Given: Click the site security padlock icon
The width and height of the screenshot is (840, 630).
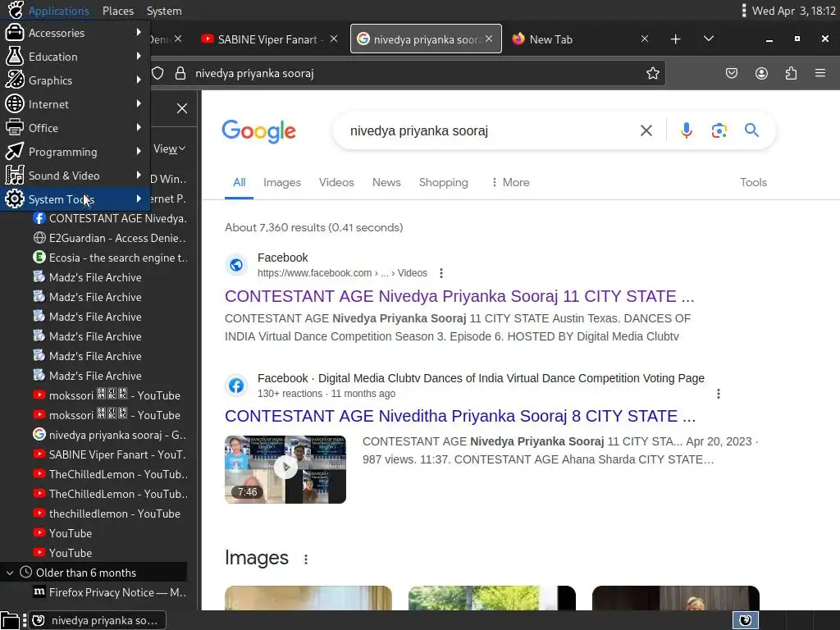Looking at the screenshot, I should tap(180, 73).
